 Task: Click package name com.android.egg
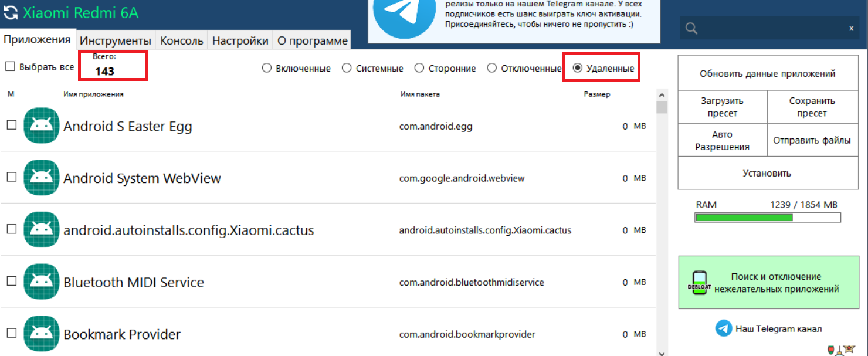click(436, 126)
